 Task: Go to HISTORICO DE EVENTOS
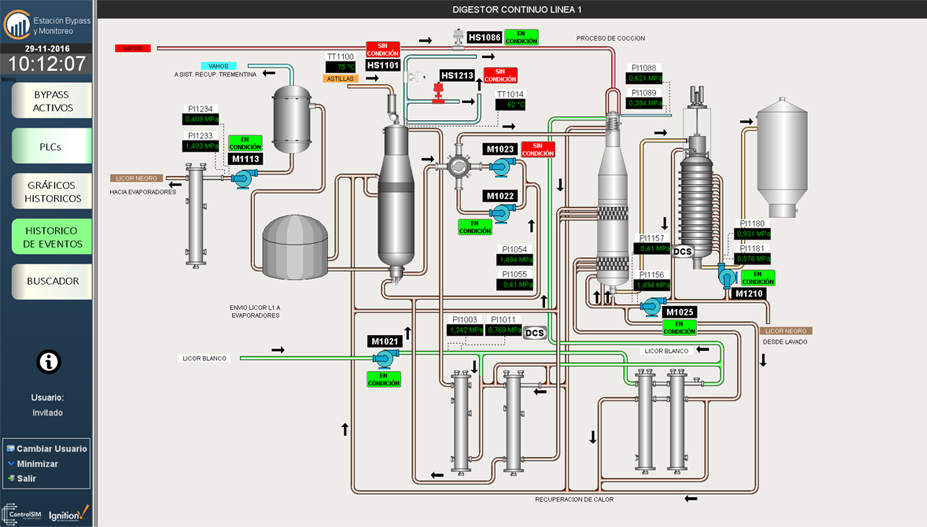pyautogui.click(x=52, y=237)
